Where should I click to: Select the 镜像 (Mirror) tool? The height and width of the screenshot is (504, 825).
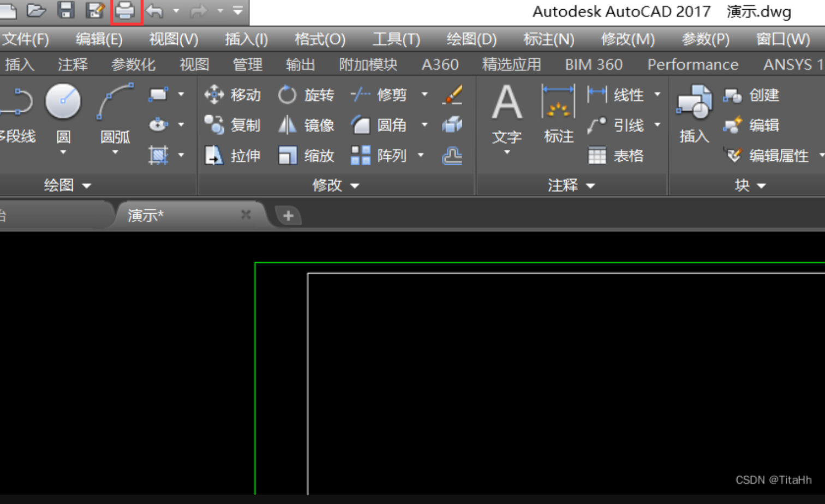[x=306, y=125]
